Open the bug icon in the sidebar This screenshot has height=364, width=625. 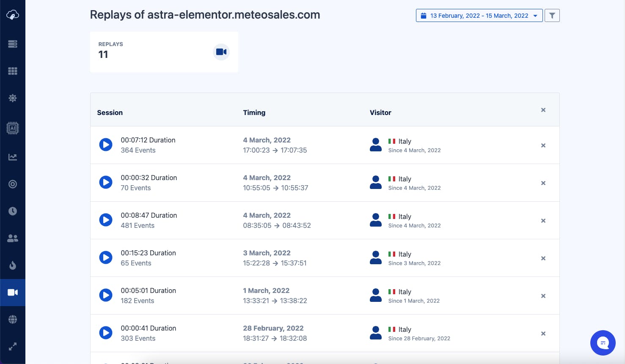[13, 98]
